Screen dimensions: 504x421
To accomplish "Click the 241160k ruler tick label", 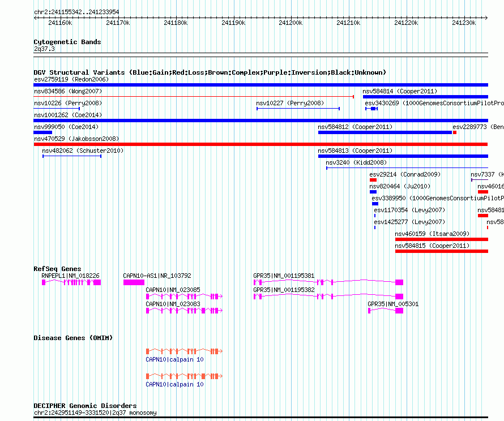I will tap(60, 23).
